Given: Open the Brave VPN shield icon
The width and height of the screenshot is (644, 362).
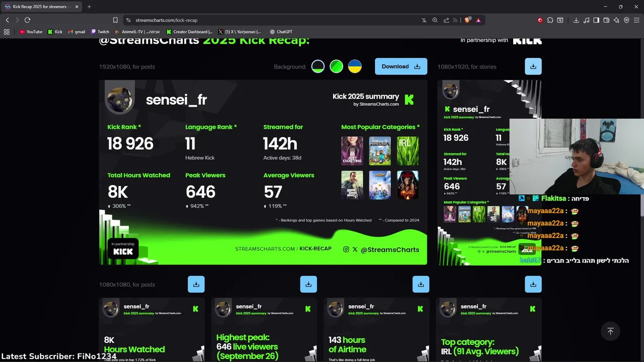Looking at the screenshot, I should 626,20.
